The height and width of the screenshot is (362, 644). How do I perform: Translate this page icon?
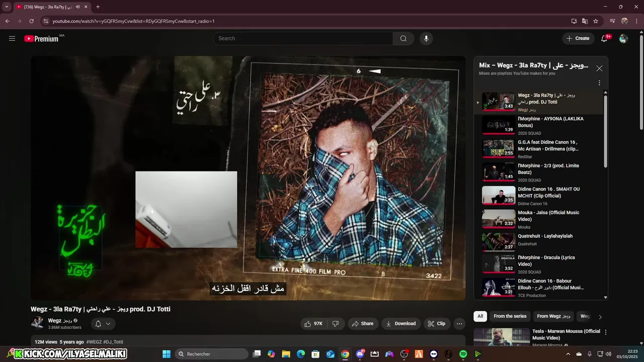(585, 21)
